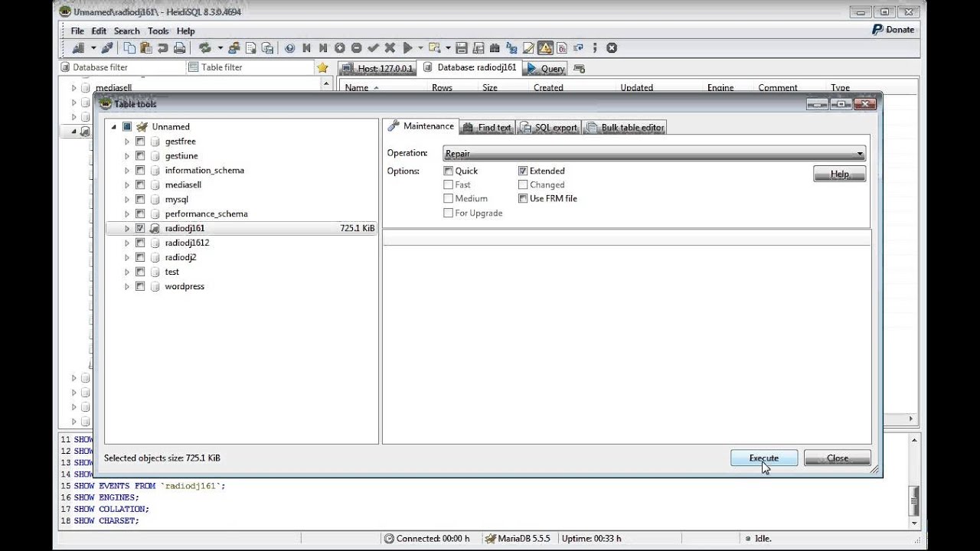This screenshot has height=551, width=980.
Task: Click the Copy icon in toolbar
Action: pos(129,48)
